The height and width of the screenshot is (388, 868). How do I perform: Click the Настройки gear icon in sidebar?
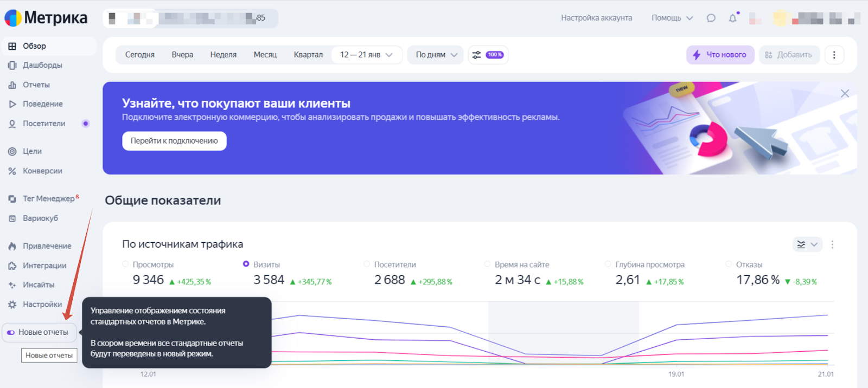click(x=12, y=305)
